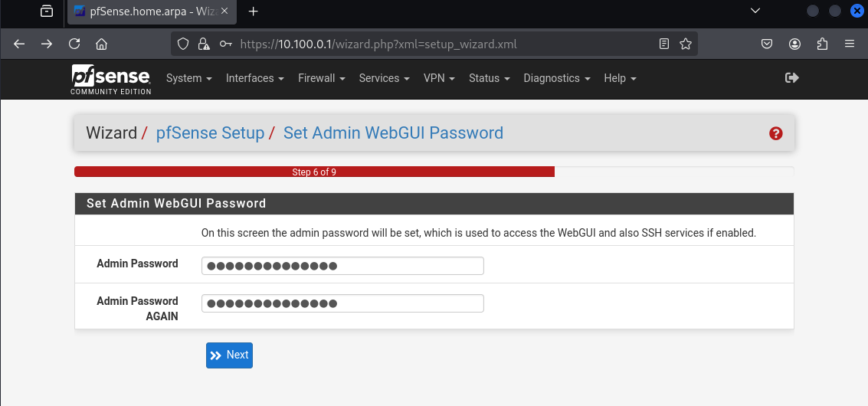The width and height of the screenshot is (868, 406).
Task: Focus the Admin Password field
Action: pyautogui.click(x=342, y=266)
